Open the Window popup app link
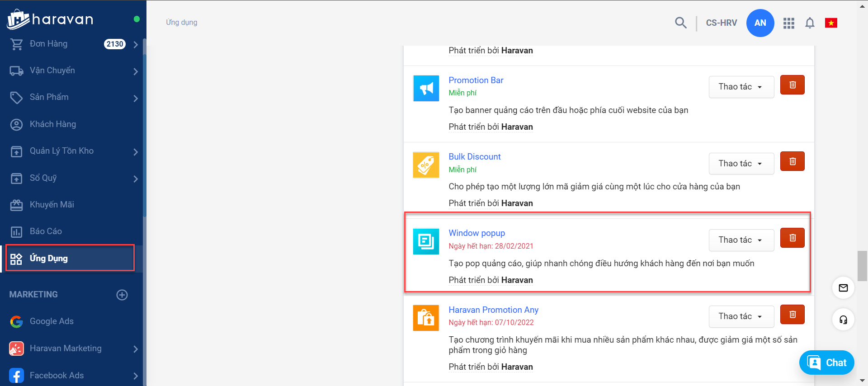The image size is (868, 386). tap(476, 233)
